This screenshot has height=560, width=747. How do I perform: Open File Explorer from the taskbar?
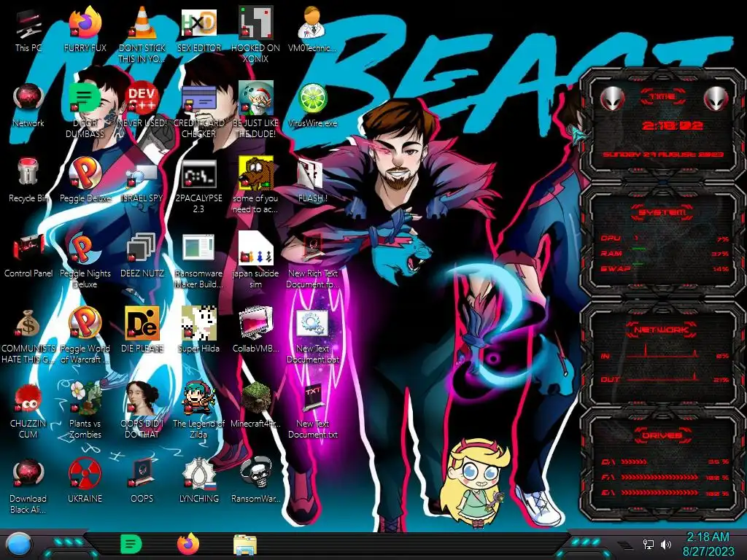(245, 545)
